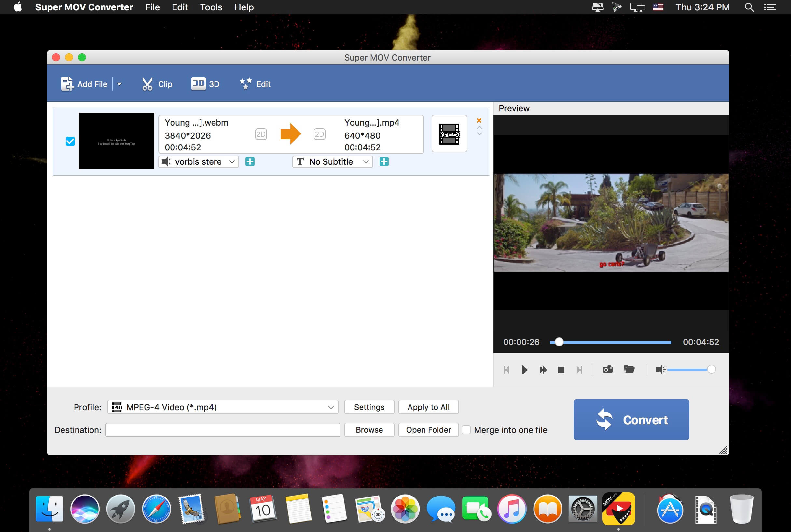791x532 pixels.
Task: Open the Edit menu in menu bar
Action: pos(179,7)
